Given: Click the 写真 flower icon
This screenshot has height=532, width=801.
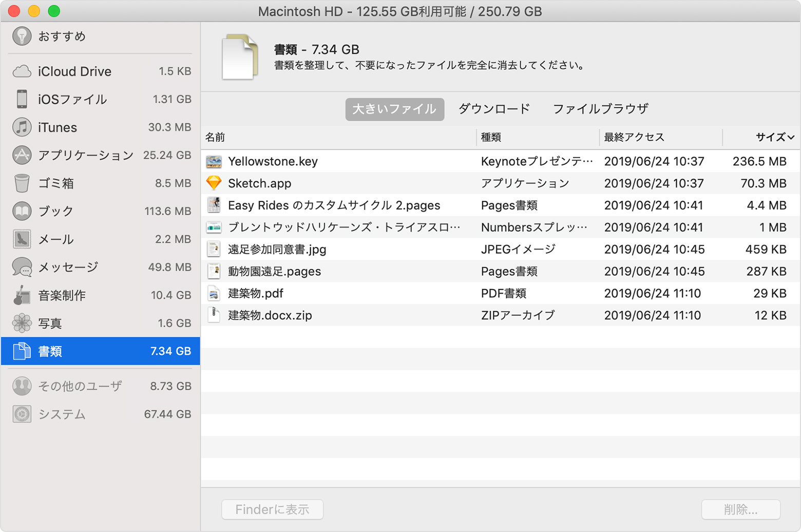Looking at the screenshot, I should point(22,323).
